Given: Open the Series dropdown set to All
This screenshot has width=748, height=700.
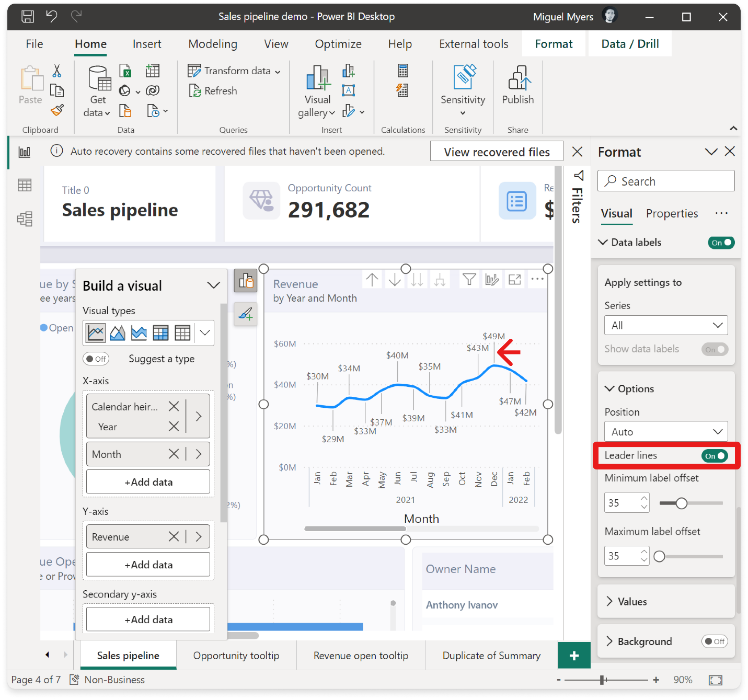Looking at the screenshot, I should pyautogui.click(x=666, y=325).
